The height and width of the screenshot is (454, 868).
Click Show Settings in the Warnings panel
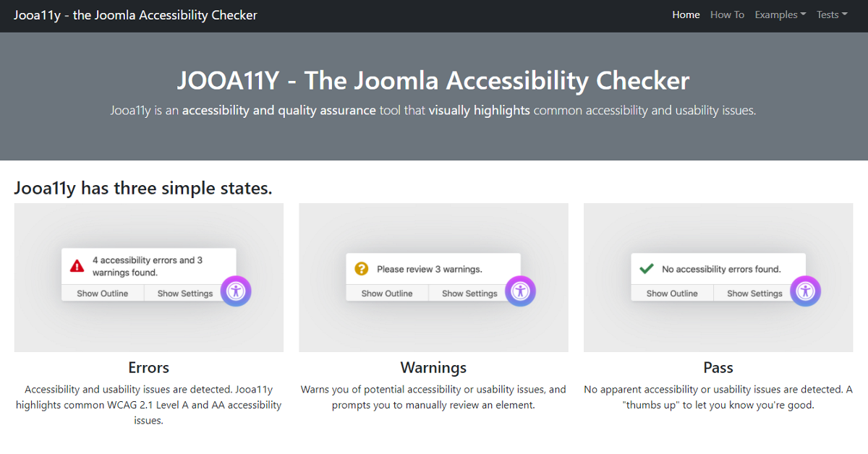[469, 294]
